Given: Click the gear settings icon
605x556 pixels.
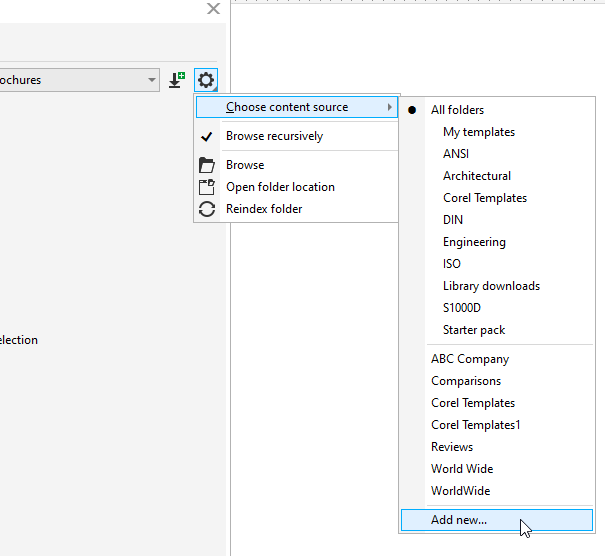Looking at the screenshot, I should [206, 80].
